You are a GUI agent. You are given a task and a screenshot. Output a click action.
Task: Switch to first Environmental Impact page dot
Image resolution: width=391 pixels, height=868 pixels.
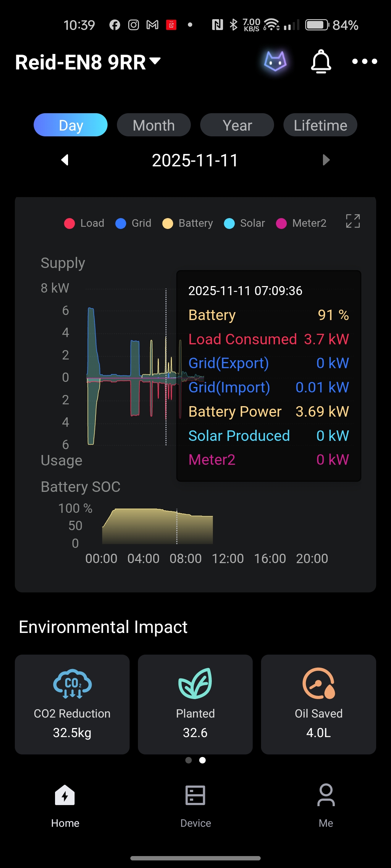(189, 760)
